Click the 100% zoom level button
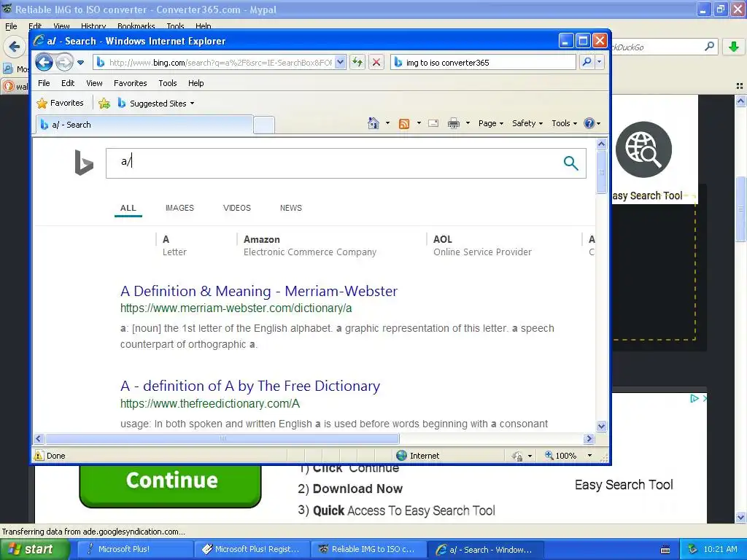Viewport: 747px width, 560px height. click(561, 456)
